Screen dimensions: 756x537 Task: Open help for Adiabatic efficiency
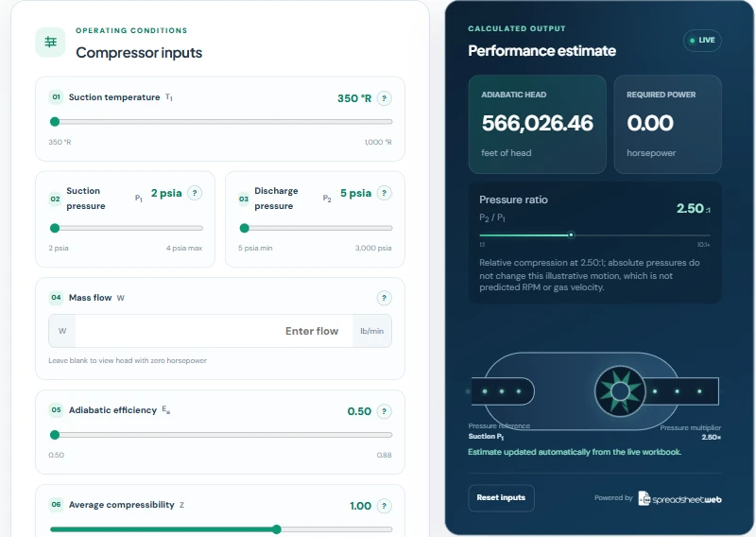pos(384,411)
